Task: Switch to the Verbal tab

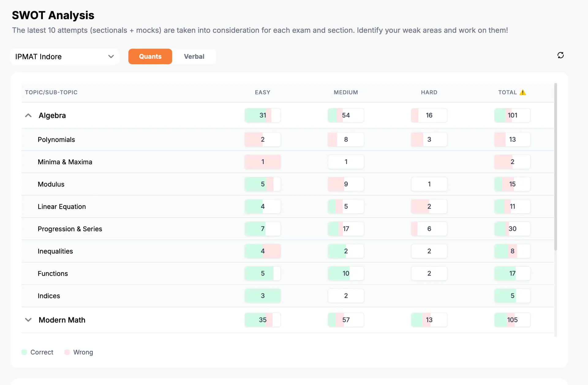Action: (194, 57)
